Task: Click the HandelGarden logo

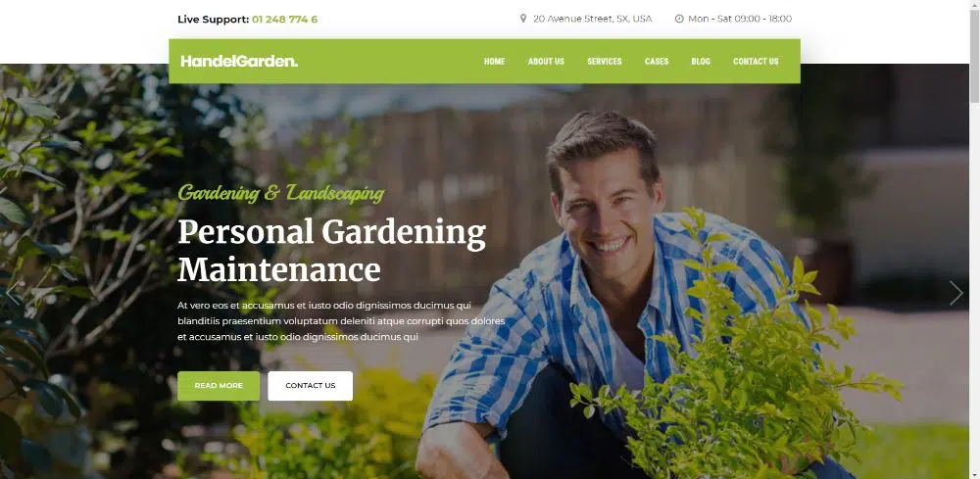Action: (239, 61)
